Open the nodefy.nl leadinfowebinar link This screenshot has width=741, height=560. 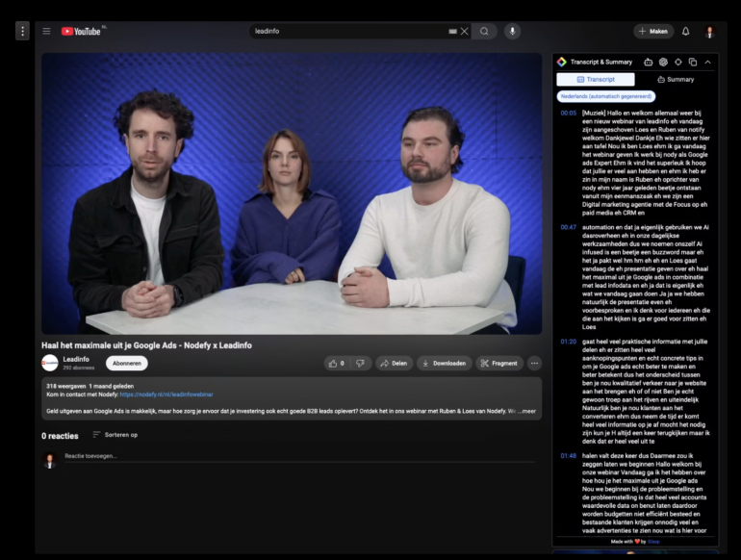pos(166,395)
